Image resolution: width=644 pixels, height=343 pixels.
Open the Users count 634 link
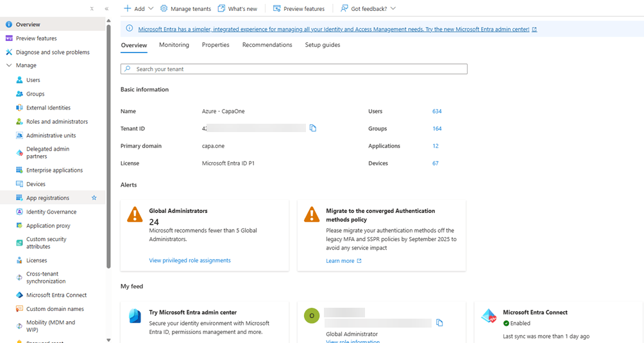click(x=437, y=111)
